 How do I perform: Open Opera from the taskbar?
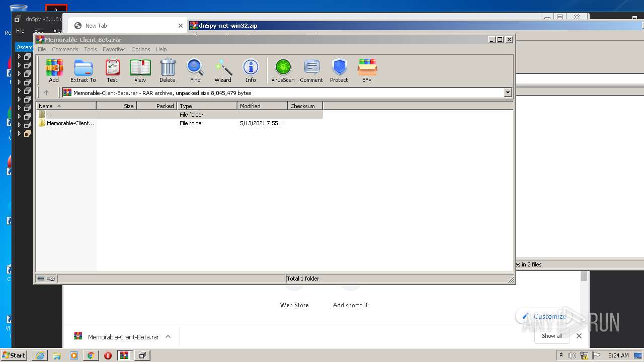tap(108, 355)
